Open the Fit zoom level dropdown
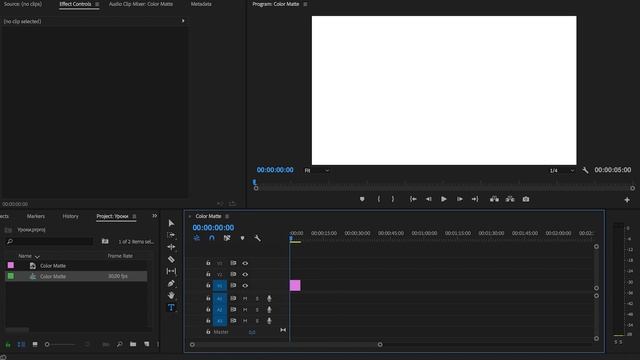The image size is (640, 360). (317, 170)
